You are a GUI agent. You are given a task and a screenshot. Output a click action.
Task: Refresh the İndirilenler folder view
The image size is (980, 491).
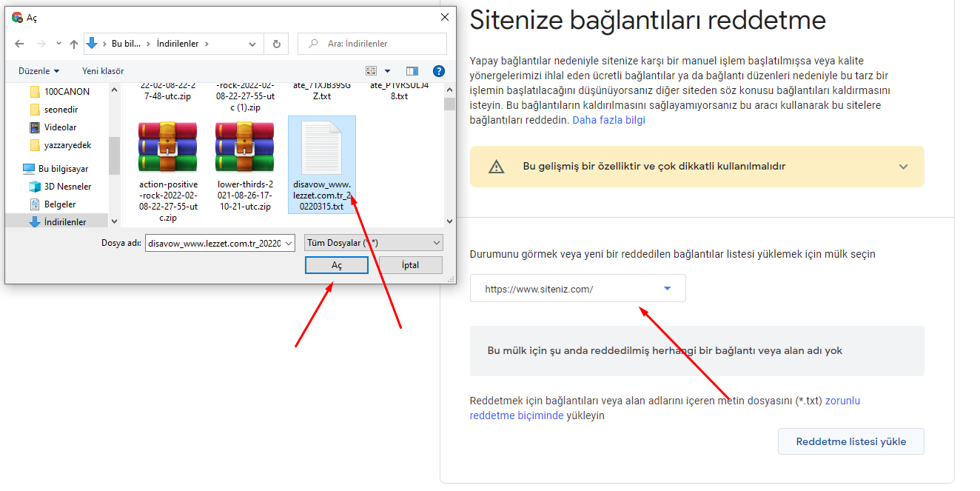276,44
